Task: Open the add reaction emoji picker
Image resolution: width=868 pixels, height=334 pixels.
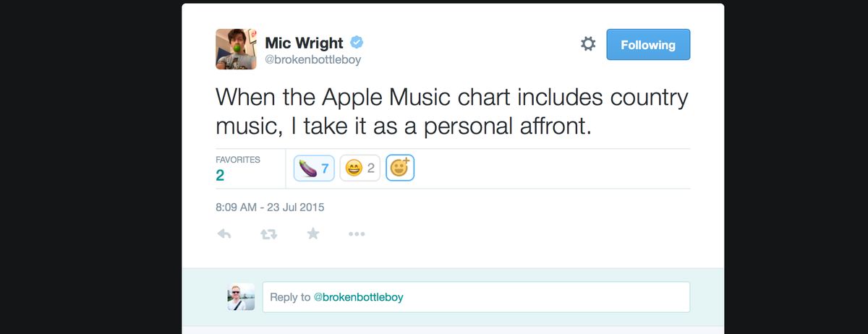Action: [x=400, y=168]
